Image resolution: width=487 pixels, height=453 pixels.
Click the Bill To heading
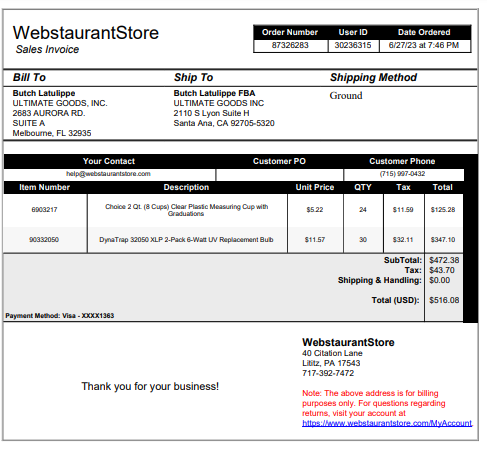click(29, 77)
